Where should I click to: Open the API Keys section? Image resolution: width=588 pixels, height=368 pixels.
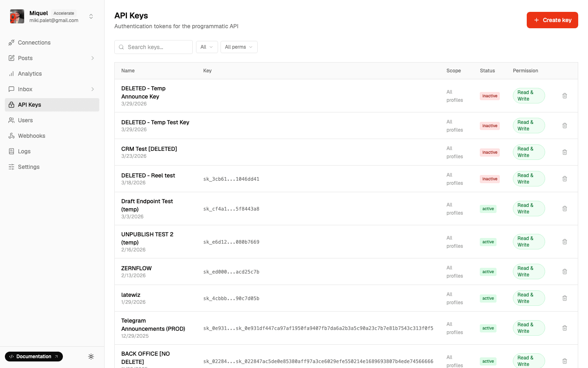tap(29, 105)
